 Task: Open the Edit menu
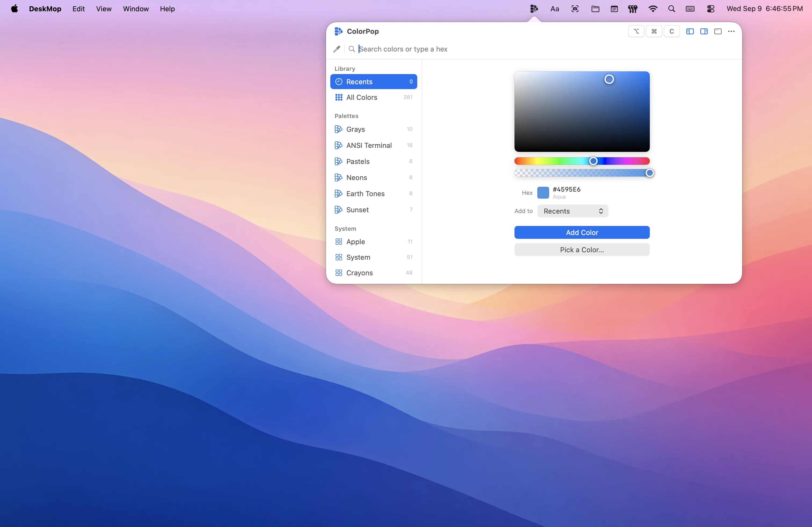click(78, 9)
